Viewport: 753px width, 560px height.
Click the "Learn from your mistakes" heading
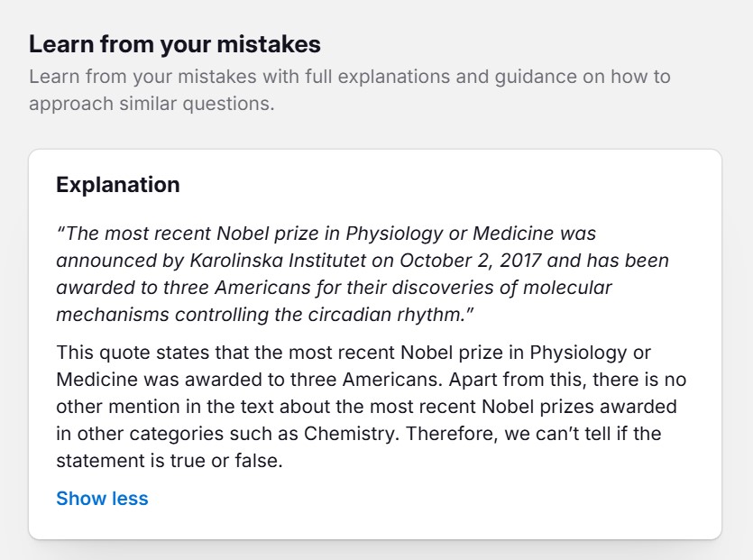pyautogui.click(x=175, y=43)
